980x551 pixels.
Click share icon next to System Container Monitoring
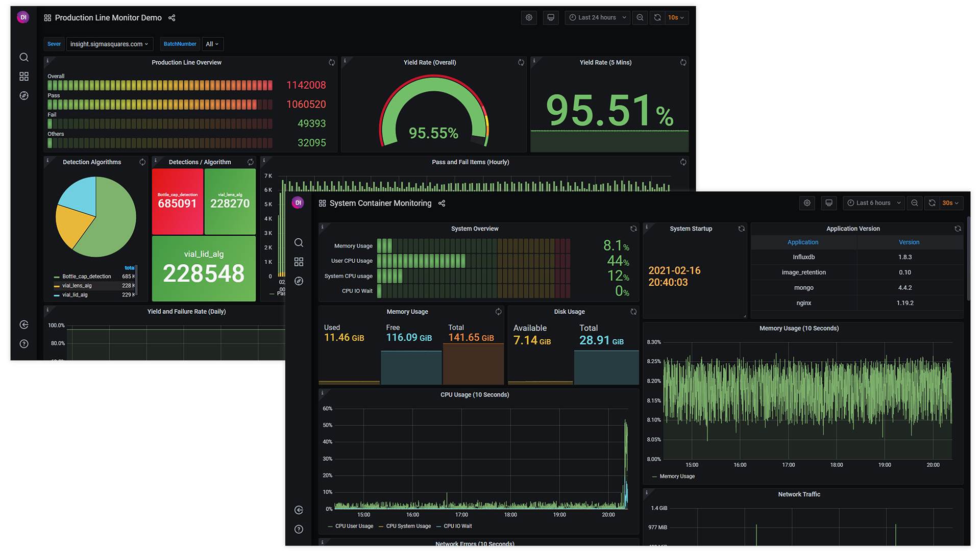(442, 204)
